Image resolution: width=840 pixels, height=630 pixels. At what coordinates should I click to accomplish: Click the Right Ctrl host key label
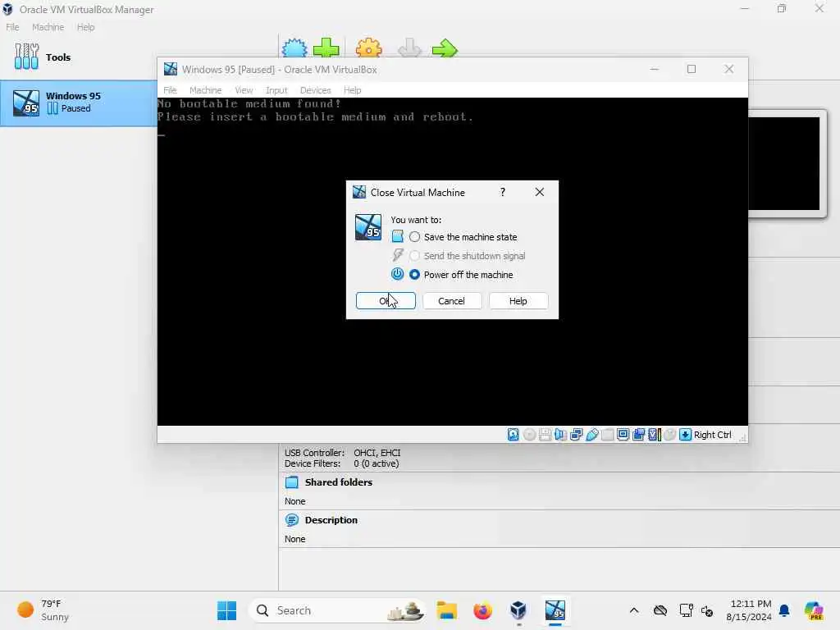713,435
